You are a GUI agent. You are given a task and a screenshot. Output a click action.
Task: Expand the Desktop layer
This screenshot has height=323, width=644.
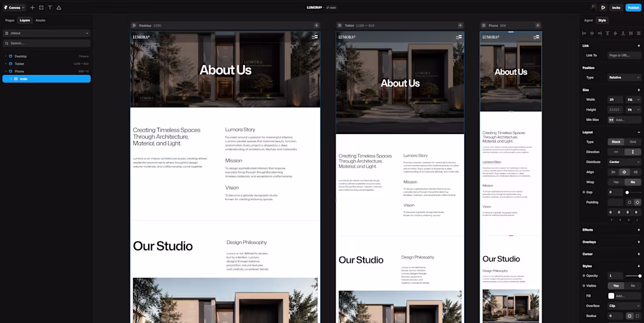point(6,56)
